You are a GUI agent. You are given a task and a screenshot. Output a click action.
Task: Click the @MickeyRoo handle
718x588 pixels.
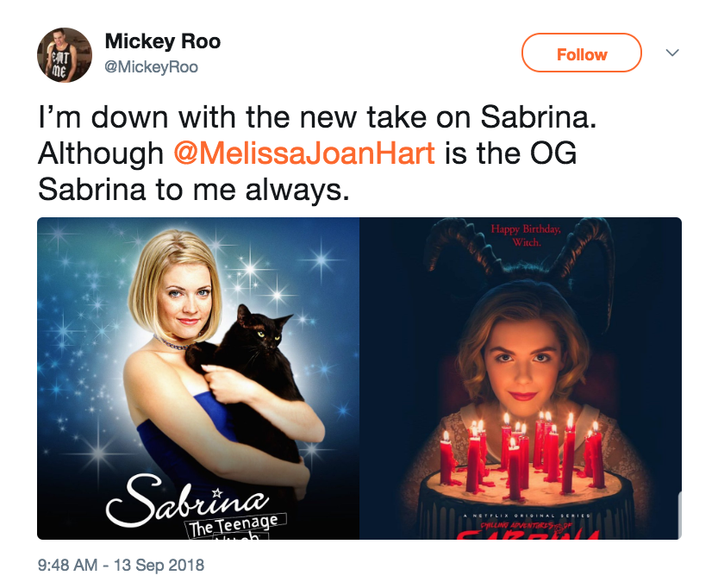pyautogui.click(x=151, y=66)
